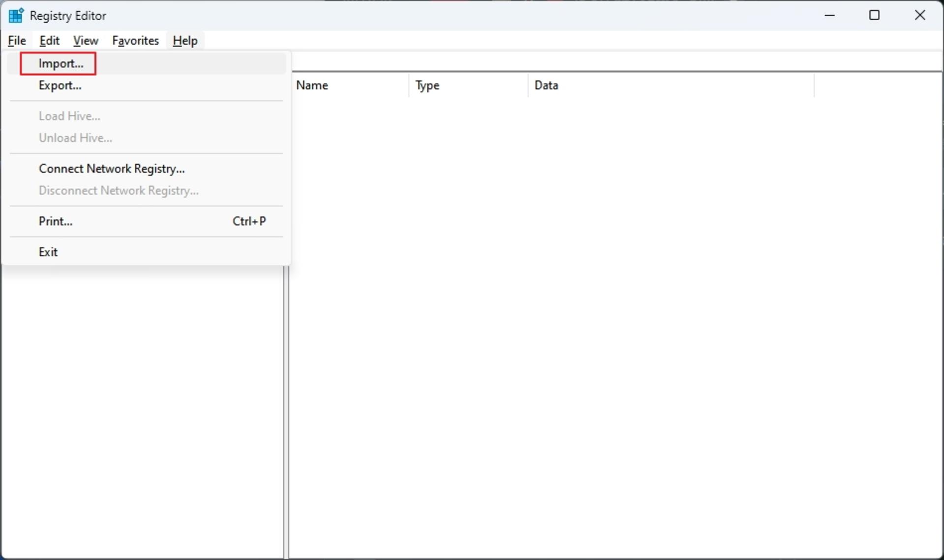
Task: Sort by the Type column header
Action: click(x=469, y=85)
